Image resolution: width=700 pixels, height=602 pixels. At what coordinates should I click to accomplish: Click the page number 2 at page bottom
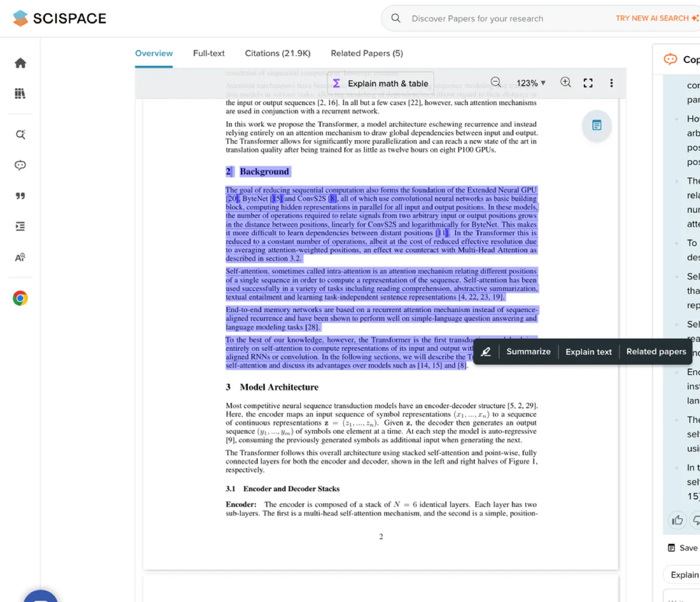click(x=381, y=537)
